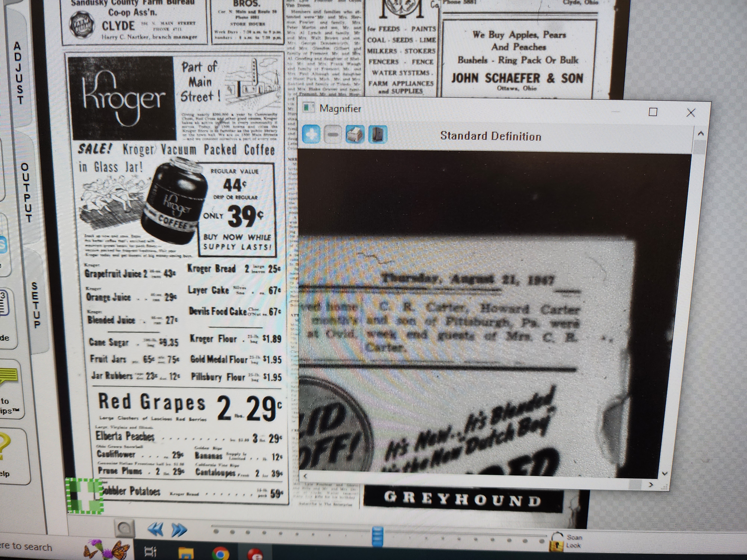Click the magnifier zoom-in plus icon
Screen dimensions: 747x560
[x=311, y=134]
